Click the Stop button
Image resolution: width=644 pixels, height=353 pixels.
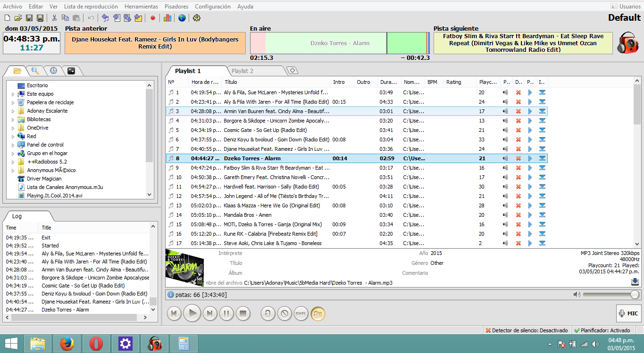243,313
